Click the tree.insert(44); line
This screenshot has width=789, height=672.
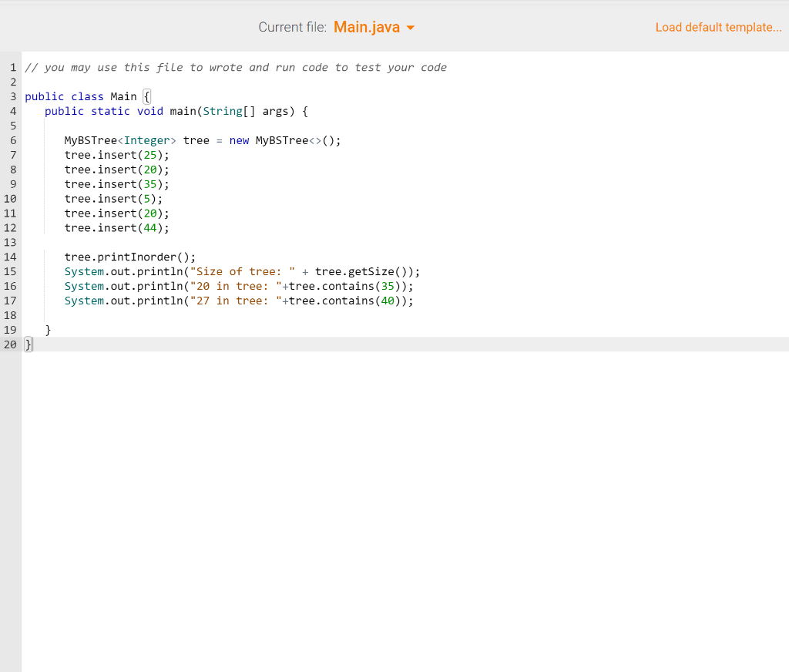117,228
